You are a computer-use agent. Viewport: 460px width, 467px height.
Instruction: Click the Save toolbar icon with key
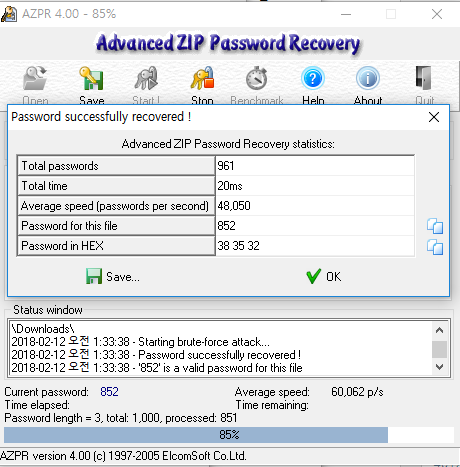coord(92,78)
